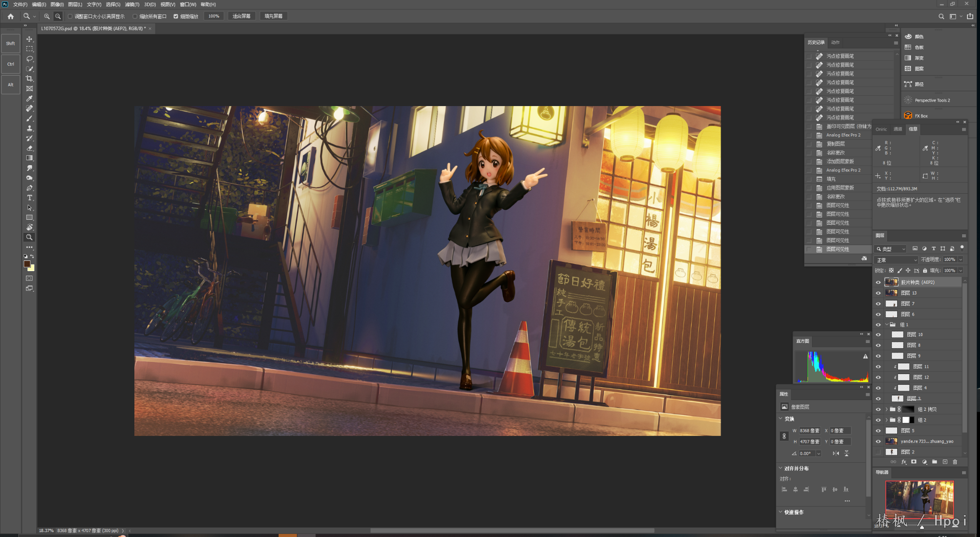This screenshot has height=537, width=980.
Task: Open the 正常 blend mode dropdown
Action: click(896, 260)
